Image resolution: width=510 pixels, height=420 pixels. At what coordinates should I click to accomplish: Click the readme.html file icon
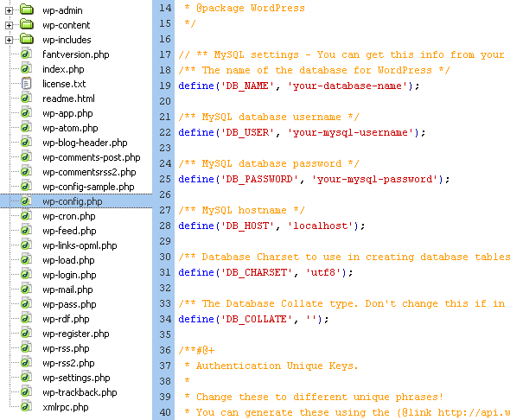(26, 98)
